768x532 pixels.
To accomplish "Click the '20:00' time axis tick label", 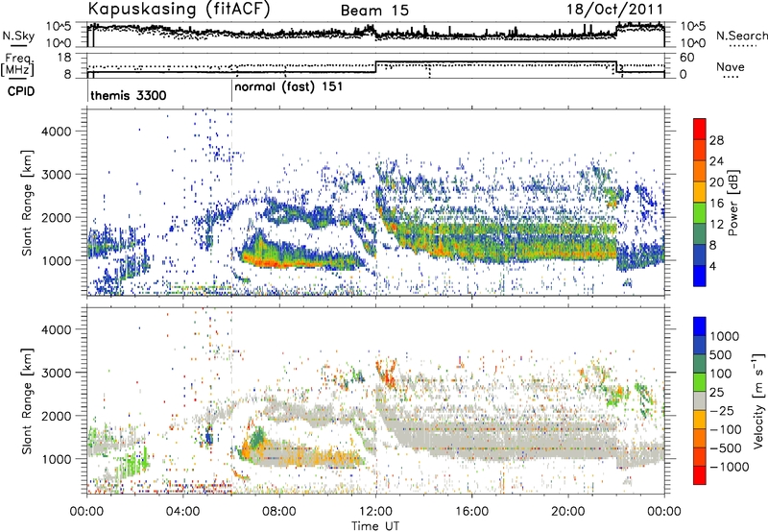I will pyautogui.click(x=567, y=512).
